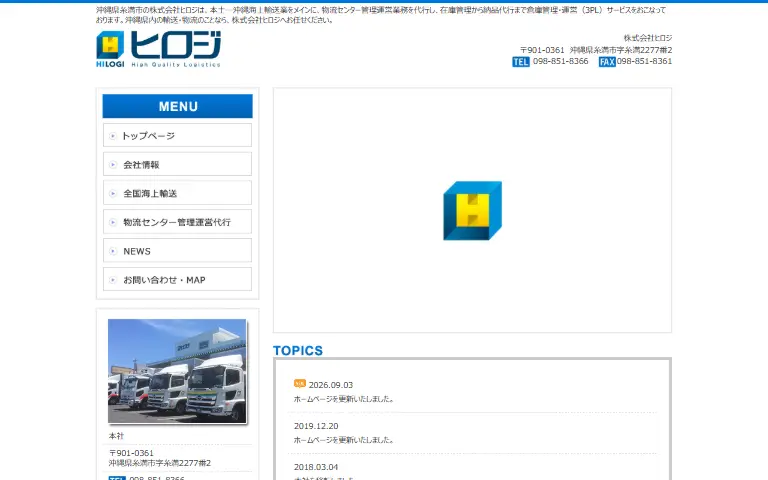
Task: Click 株式会社ヒロジ company name in the header
Action: 648,38
